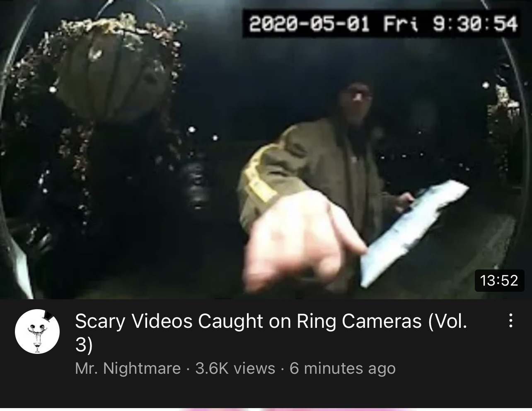Image resolution: width=532 pixels, height=411 pixels.
Task: Tap the 13:52 duration badge
Action: coord(499,280)
